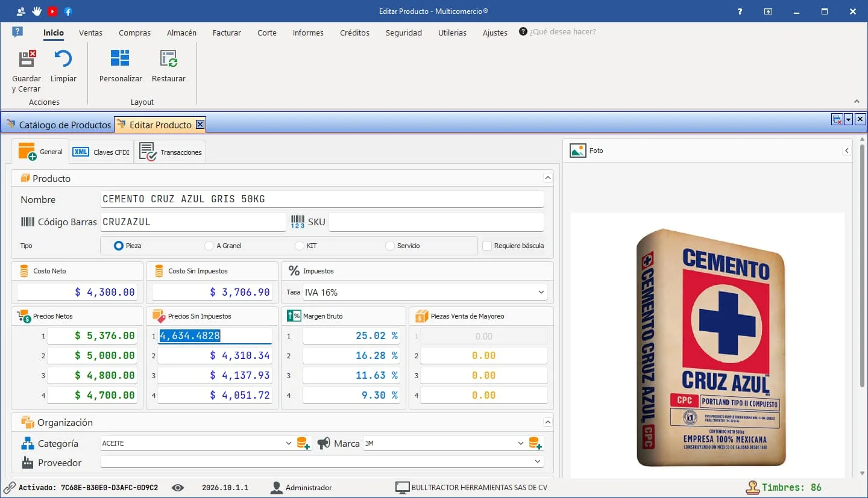Click the Limpiar undo arrow icon

point(63,58)
